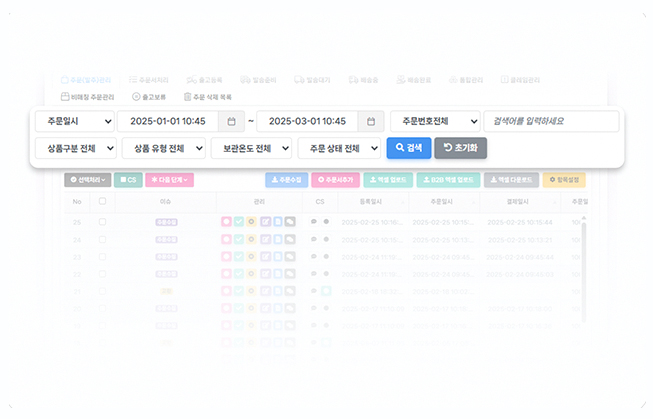This screenshot has width=653, height=419.
Task: Open CS speech bubble in row 24
Action: pyautogui.click(x=314, y=239)
